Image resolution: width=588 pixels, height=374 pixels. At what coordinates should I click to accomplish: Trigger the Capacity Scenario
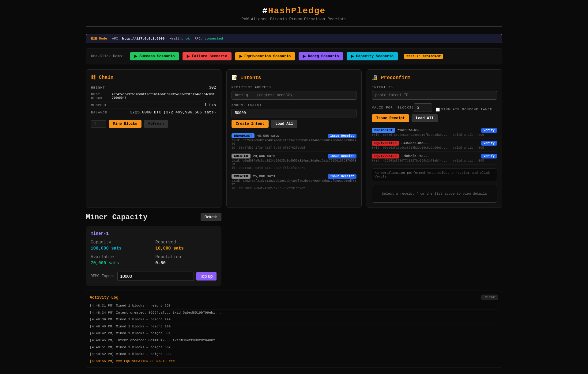click(x=372, y=56)
